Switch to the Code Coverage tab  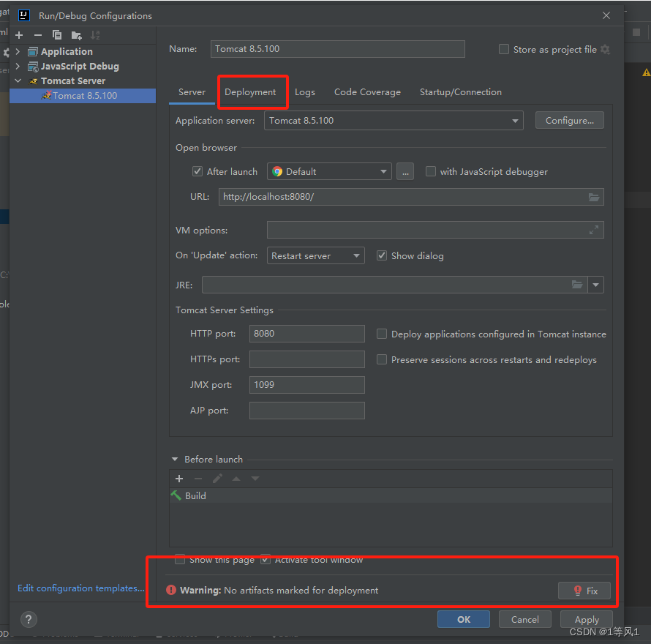coord(367,91)
